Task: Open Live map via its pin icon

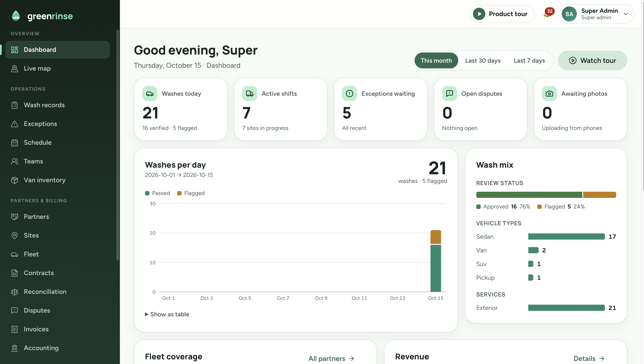Action: click(x=15, y=69)
